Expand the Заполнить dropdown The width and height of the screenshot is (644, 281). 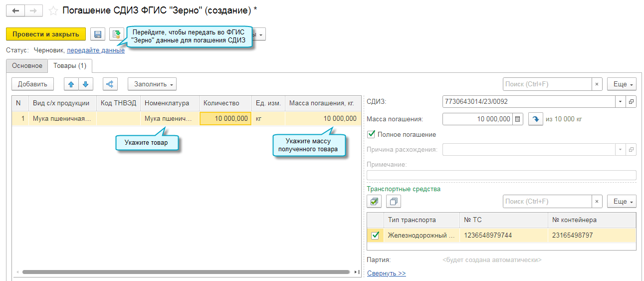coord(152,84)
